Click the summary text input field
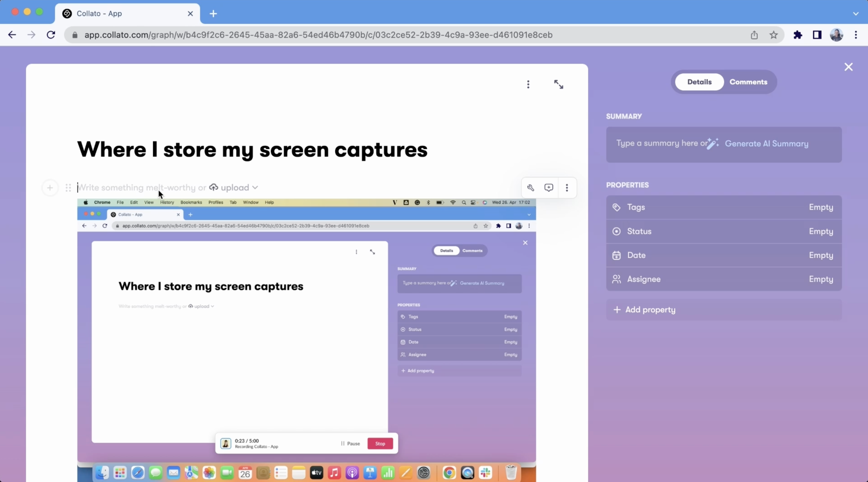868x482 pixels. pos(661,144)
